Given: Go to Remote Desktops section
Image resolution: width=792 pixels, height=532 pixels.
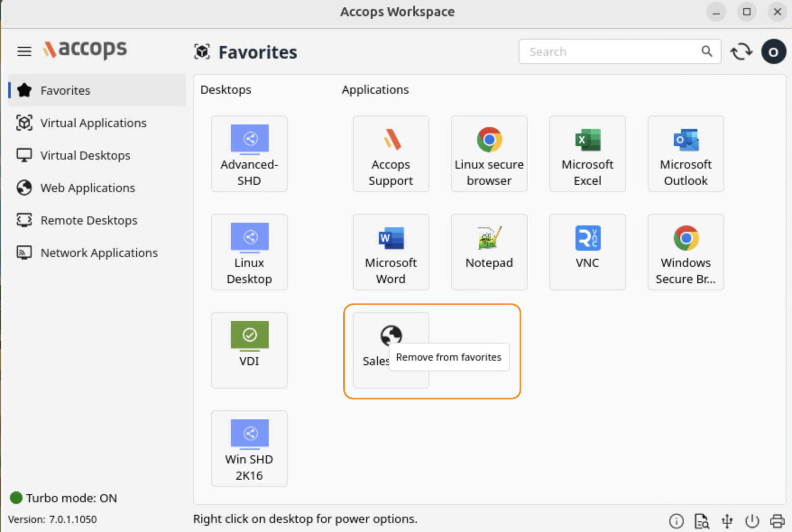Looking at the screenshot, I should [89, 220].
